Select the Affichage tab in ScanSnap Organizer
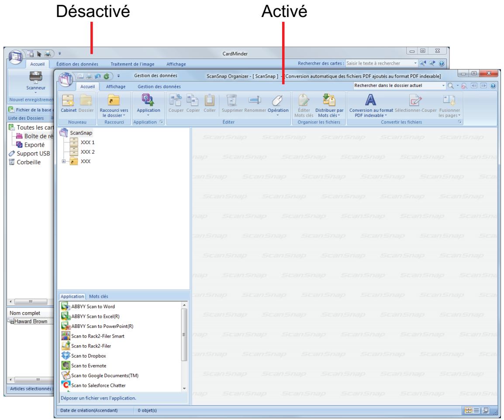Image resolution: width=504 pixels, height=420 pixels. (x=116, y=86)
